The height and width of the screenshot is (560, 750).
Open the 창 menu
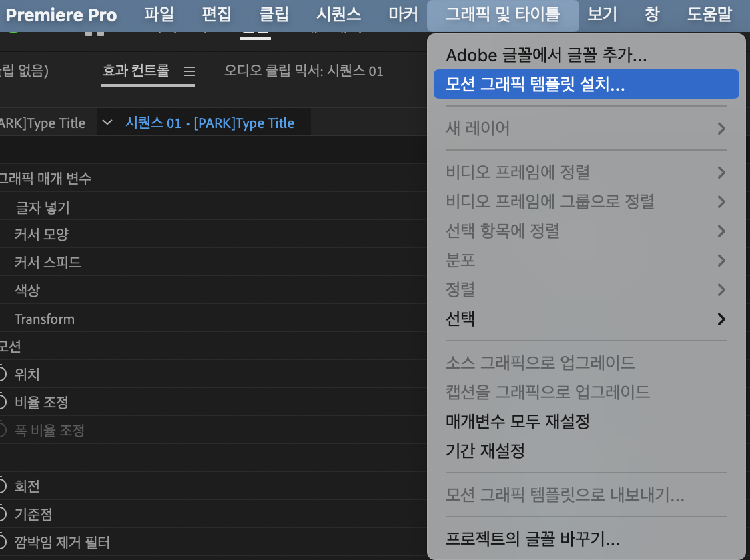tap(652, 15)
